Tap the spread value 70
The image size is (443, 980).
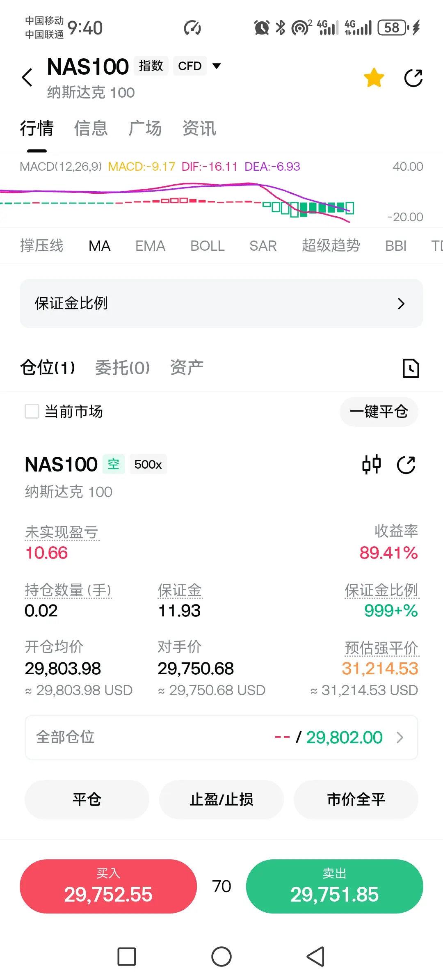point(221,886)
